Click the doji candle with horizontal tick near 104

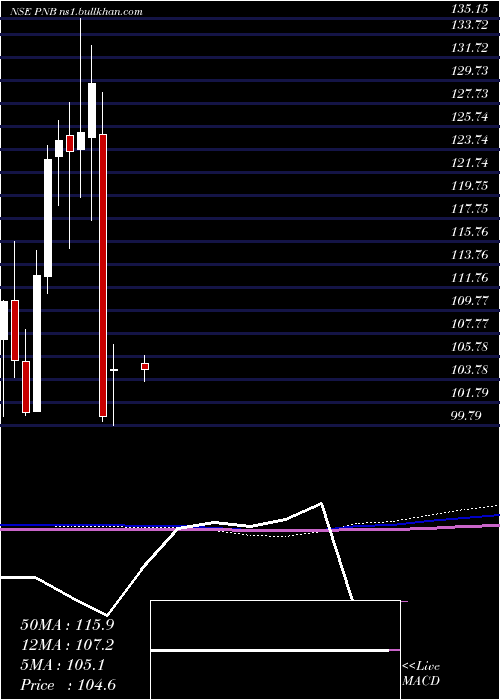pyautogui.click(x=114, y=370)
